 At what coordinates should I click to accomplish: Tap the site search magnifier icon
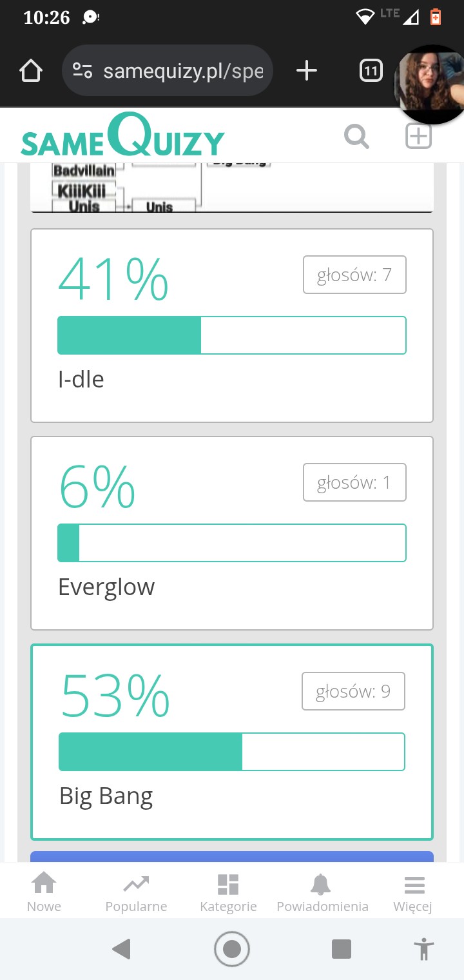coord(356,137)
